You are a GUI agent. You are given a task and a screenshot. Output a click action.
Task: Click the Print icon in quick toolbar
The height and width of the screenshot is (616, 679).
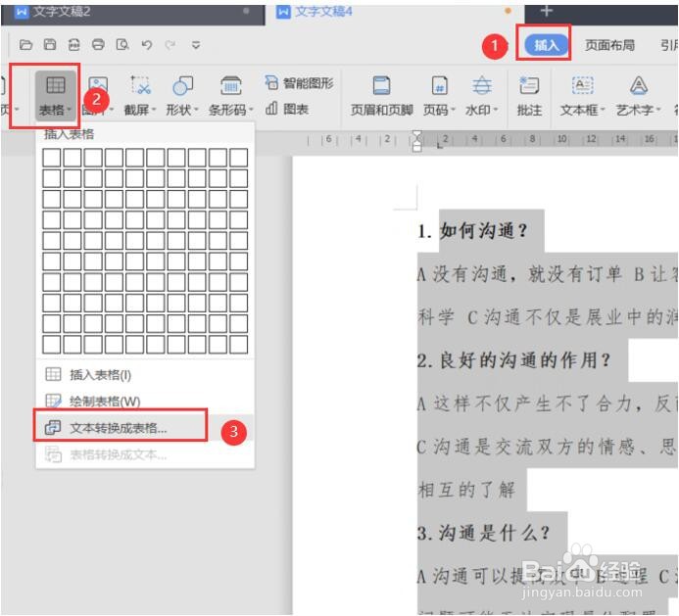click(x=98, y=45)
